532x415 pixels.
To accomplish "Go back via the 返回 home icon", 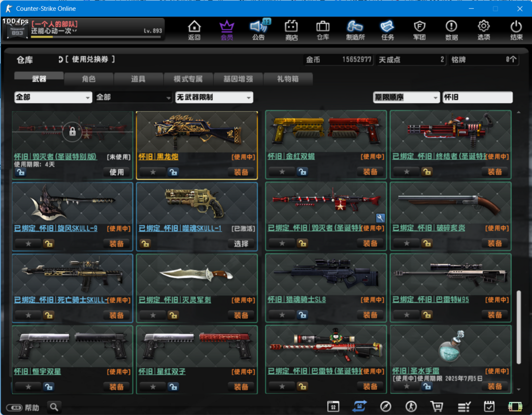I will pyautogui.click(x=194, y=30).
